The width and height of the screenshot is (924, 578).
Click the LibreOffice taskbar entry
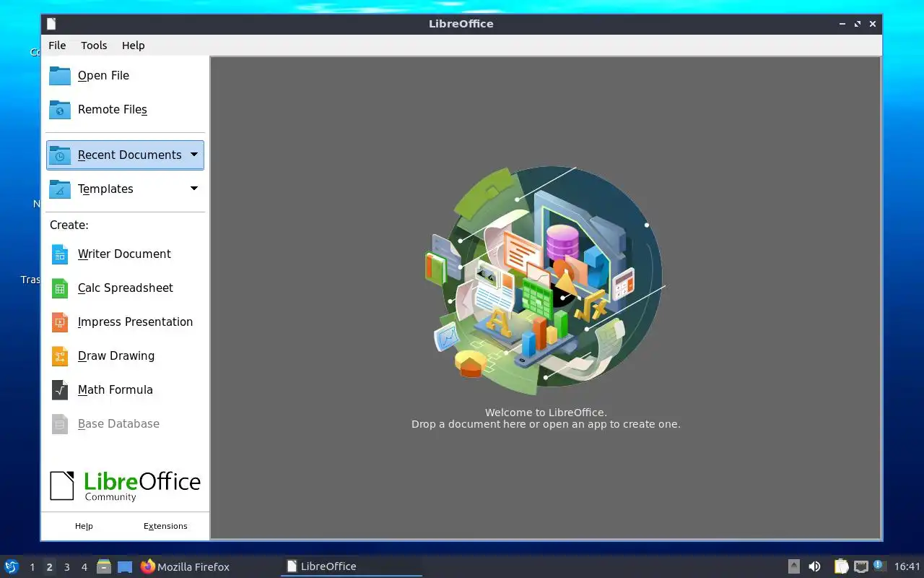click(352, 566)
